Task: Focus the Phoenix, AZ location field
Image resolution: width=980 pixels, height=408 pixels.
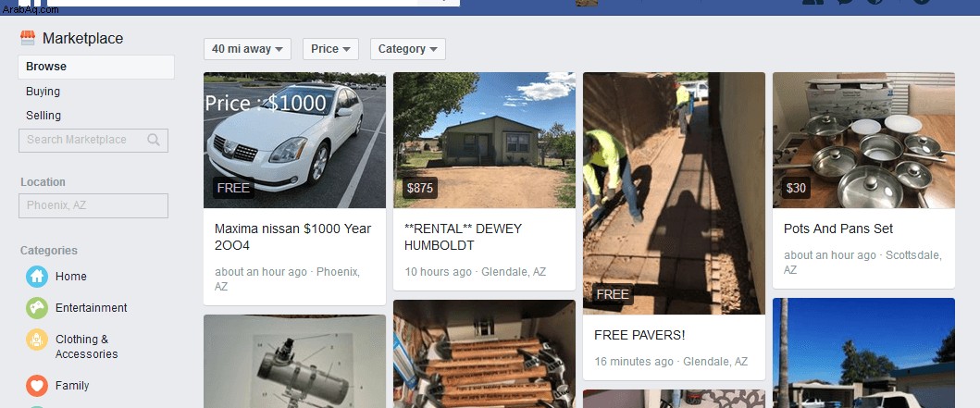Action: pos(93,205)
